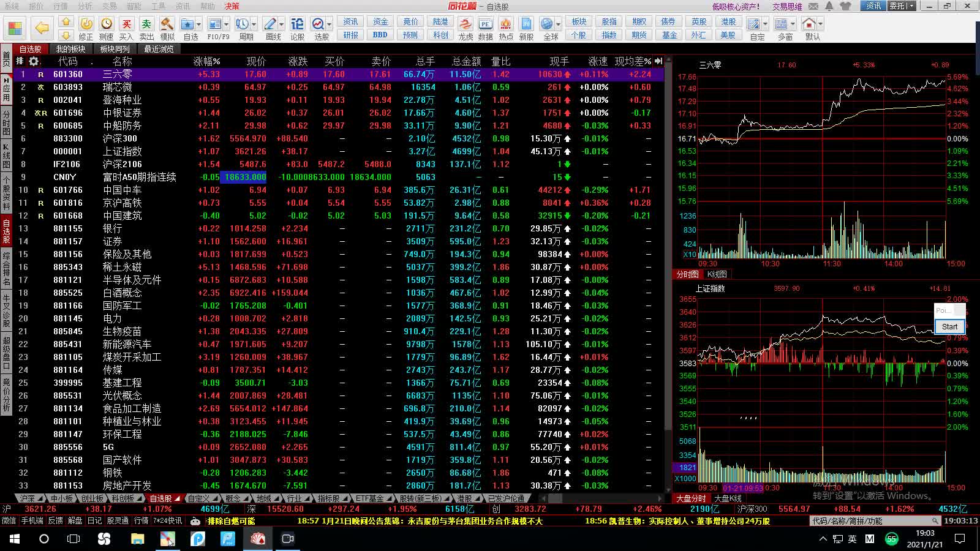
Task: Open the table settings gear icon
Action: [34, 61]
